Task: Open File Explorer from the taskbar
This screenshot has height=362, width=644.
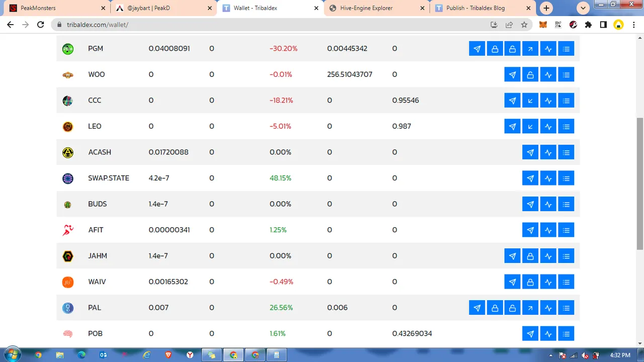Action: pyautogui.click(x=60, y=355)
